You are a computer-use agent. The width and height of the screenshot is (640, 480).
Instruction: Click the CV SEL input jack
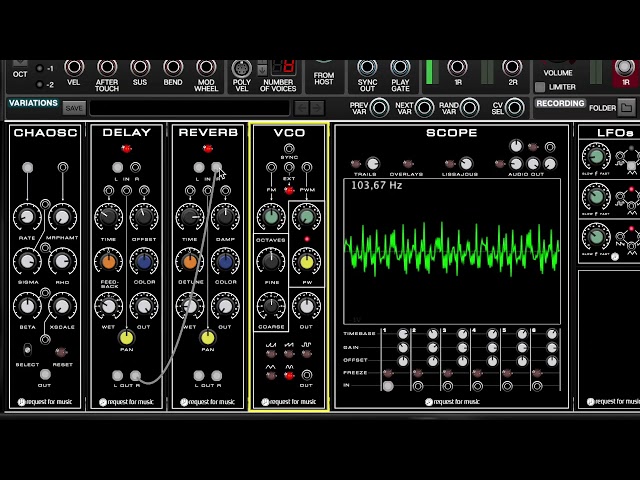[x=514, y=108]
